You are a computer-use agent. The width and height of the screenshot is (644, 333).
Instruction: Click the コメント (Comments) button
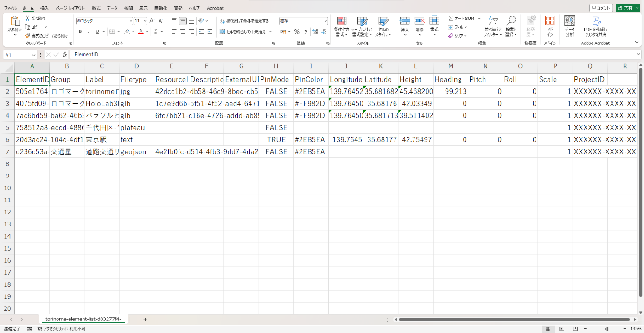point(601,8)
